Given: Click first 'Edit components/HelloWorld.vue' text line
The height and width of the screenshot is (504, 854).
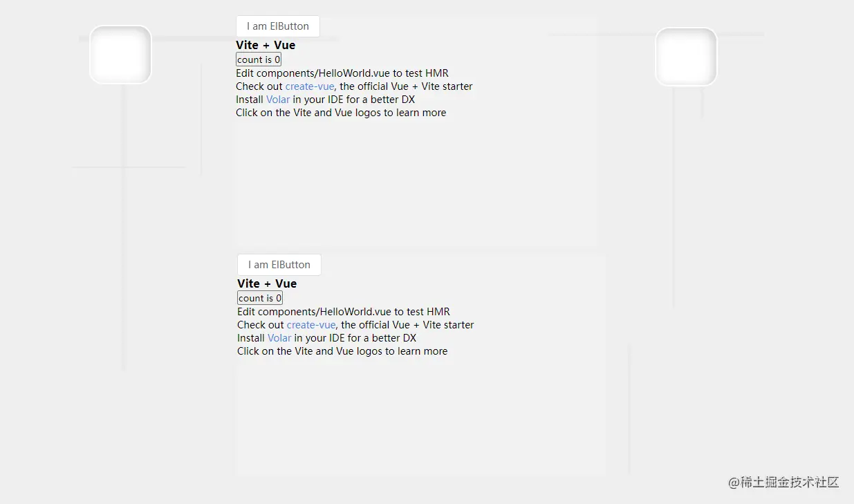Looking at the screenshot, I should [342, 73].
